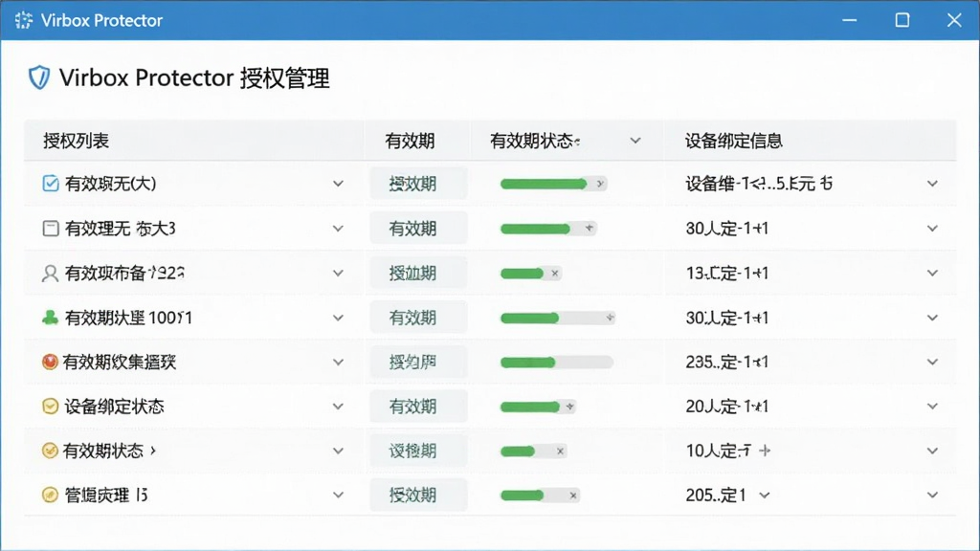This screenshot has width=980, height=551.
Task: Expand the last row's name chevron
Action: 338,496
